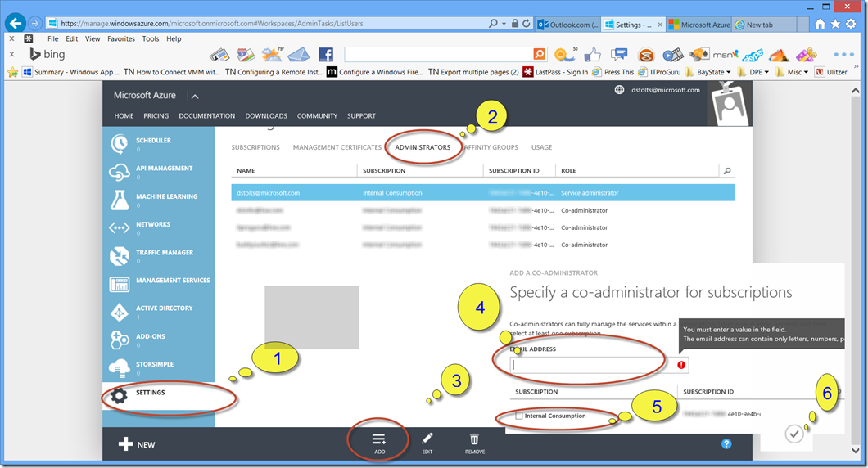Open the Networks sidebar icon
Image resolution: width=868 pixels, height=468 pixels.
coord(119,227)
